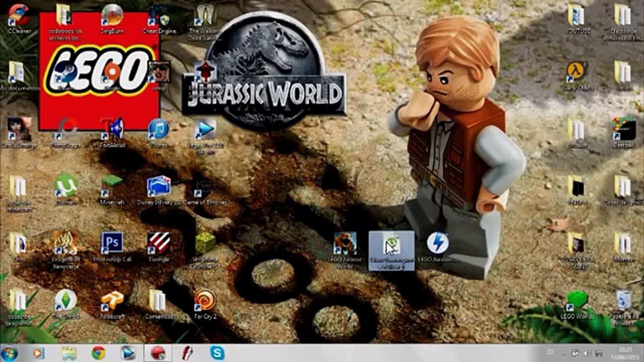Launch the LEGO Worlds shortcut
Viewport: 644px width, 362px height.
577,304
